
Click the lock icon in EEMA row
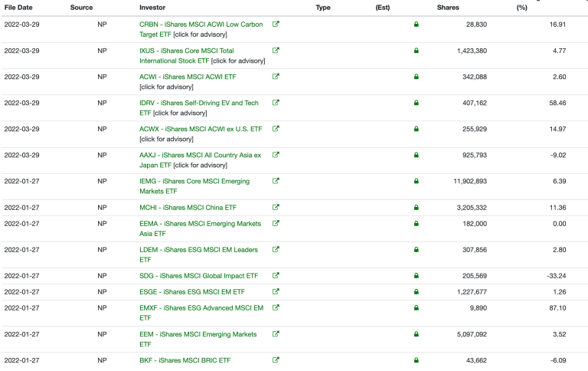pos(416,224)
